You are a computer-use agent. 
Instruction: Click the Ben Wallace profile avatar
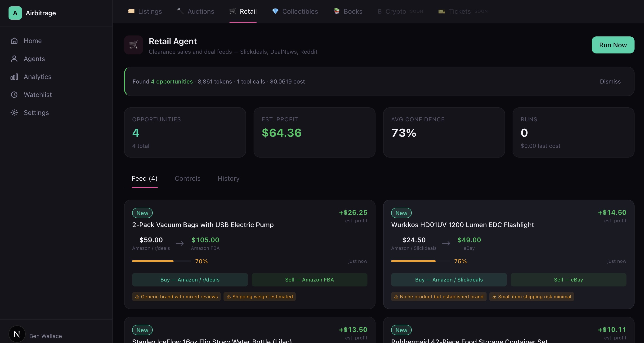pos(17,334)
